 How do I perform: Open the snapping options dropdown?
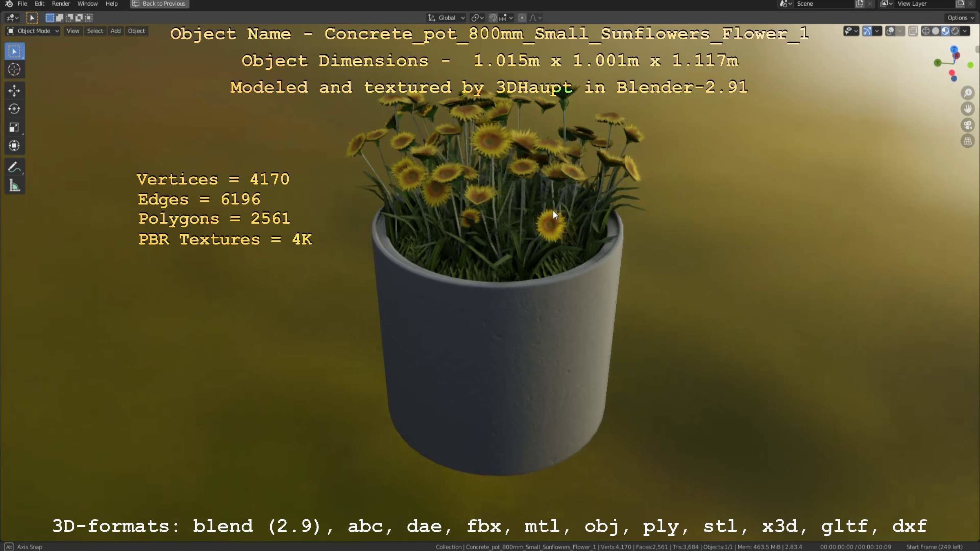click(506, 18)
